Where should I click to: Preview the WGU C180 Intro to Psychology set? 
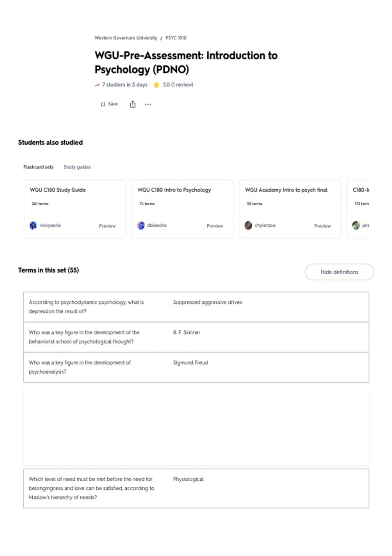pyautogui.click(x=215, y=226)
